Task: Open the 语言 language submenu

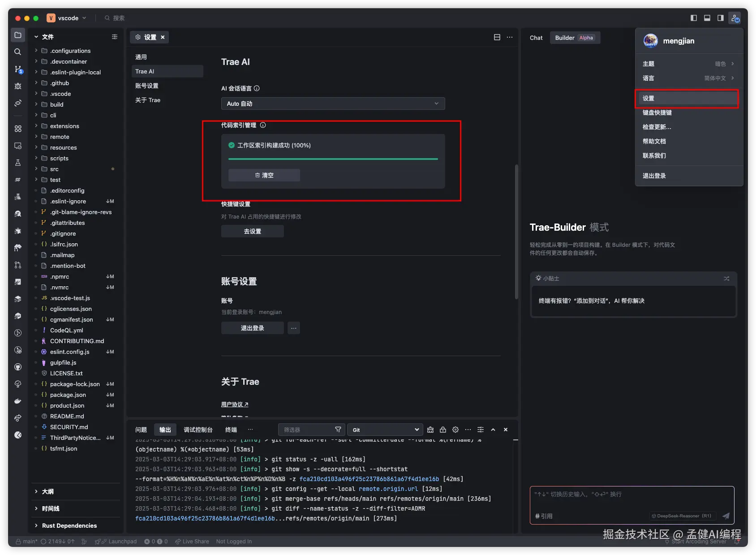Action: coord(689,78)
